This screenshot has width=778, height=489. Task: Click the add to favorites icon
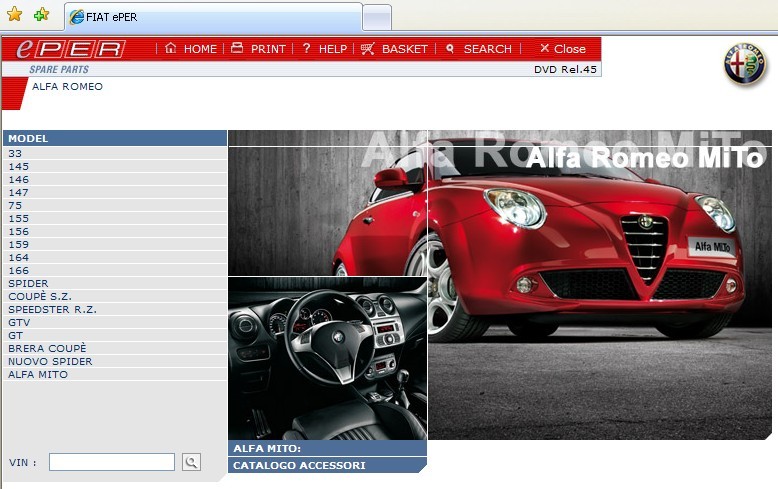pos(41,15)
